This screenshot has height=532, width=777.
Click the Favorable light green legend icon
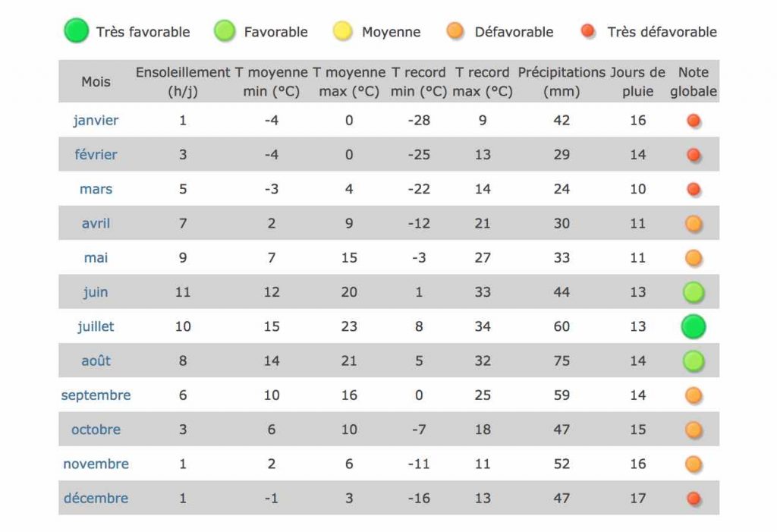click(225, 31)
